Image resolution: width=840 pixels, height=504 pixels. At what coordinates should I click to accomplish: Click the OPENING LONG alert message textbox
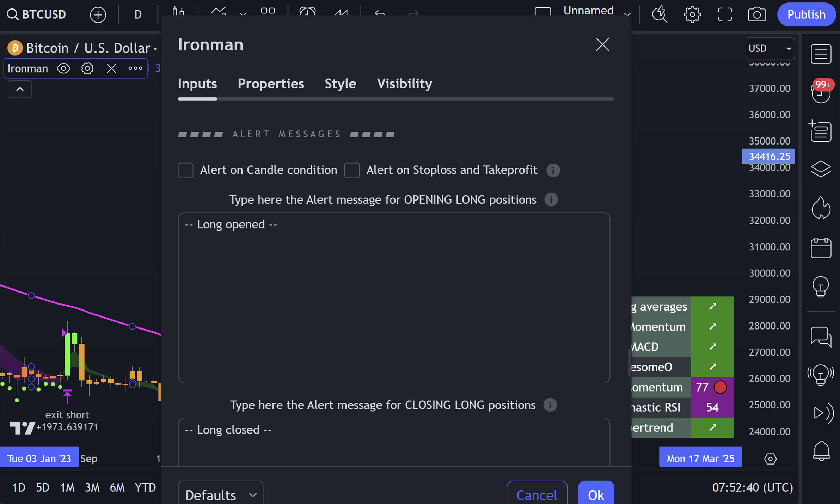click(394, 298)
